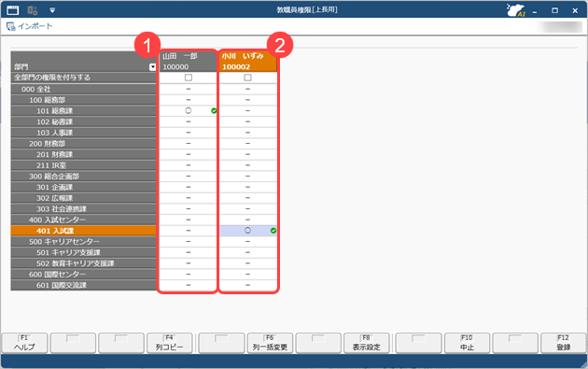Viewport: 588px width, 369px height.
Task: Open the window system menu icon
Action: (12, 10)
